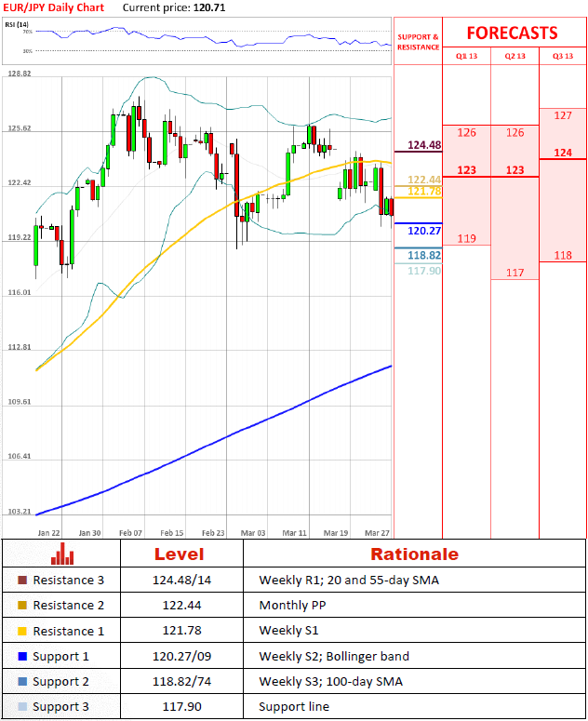The image size is (588, 721).
Task: Click the Resistance 2 row label
Action: [x=69, y=606]
